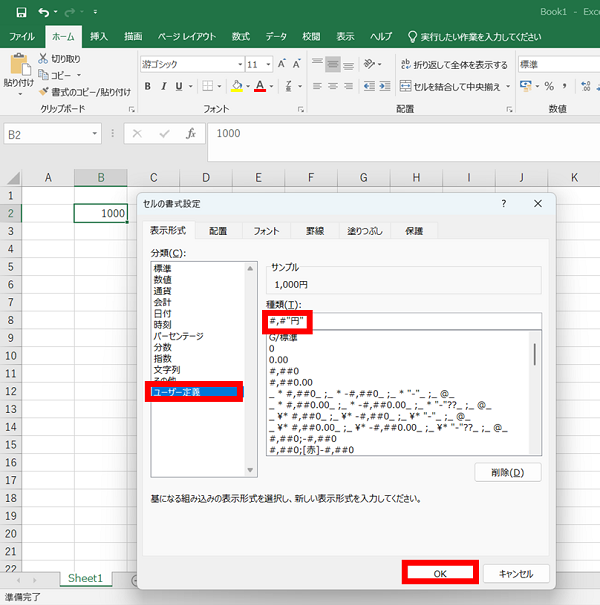Switch to 配置 tab in dialog
Viewport: 600px width, 605px height.
tap(218, 231)
